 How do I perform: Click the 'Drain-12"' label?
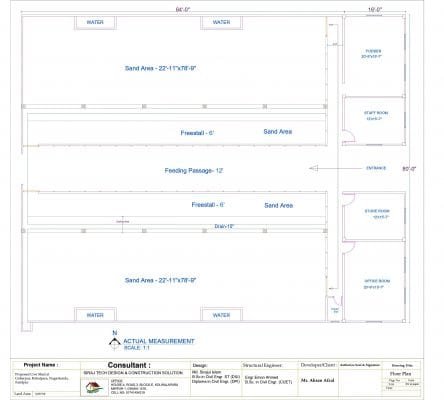[224, 226]
